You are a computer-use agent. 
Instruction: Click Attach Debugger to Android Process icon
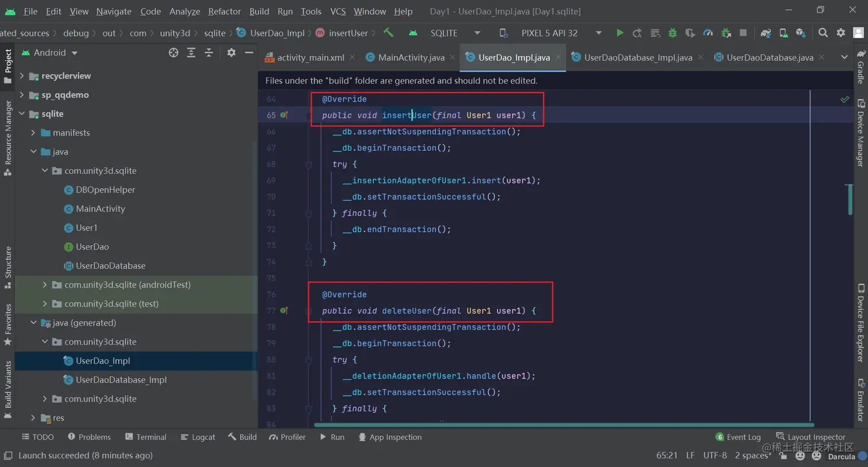click(x=726, y=33)
